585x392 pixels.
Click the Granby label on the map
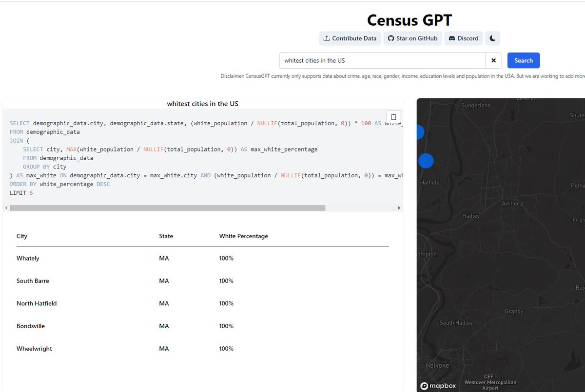[x=514, y=311]
